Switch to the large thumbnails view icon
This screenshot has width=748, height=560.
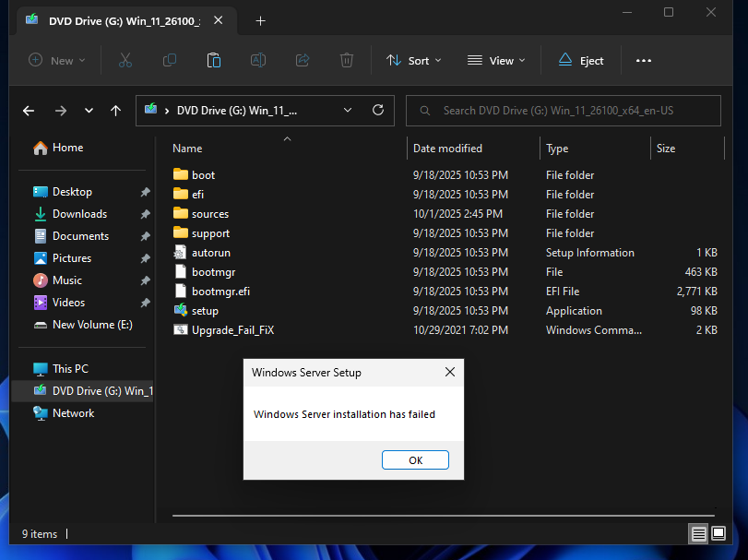tap(718, 533)
